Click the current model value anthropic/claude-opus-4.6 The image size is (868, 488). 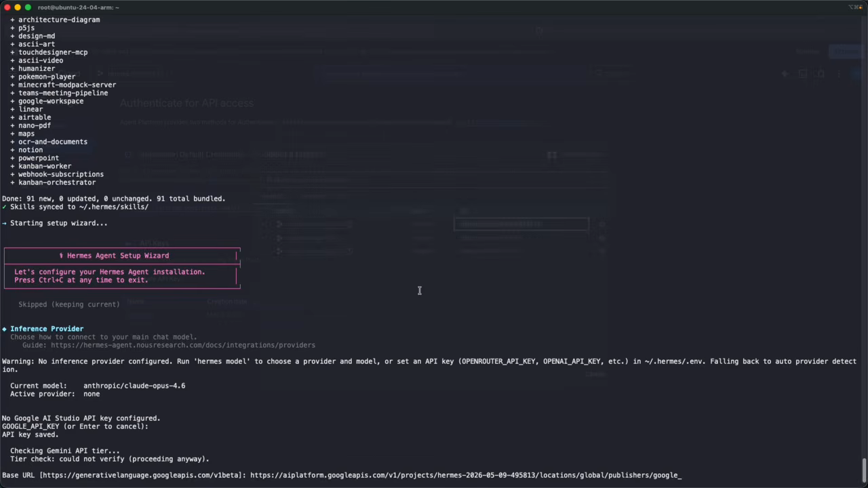(x=134, y=386)
